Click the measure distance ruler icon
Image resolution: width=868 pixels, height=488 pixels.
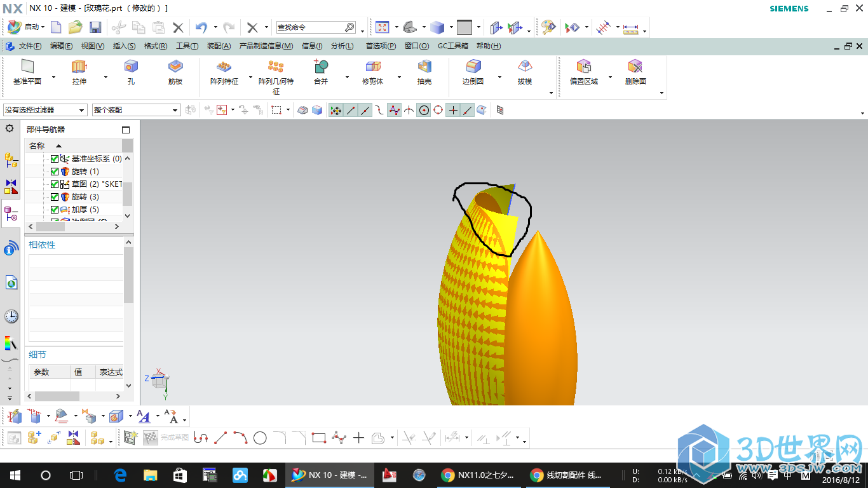[630, 28]
